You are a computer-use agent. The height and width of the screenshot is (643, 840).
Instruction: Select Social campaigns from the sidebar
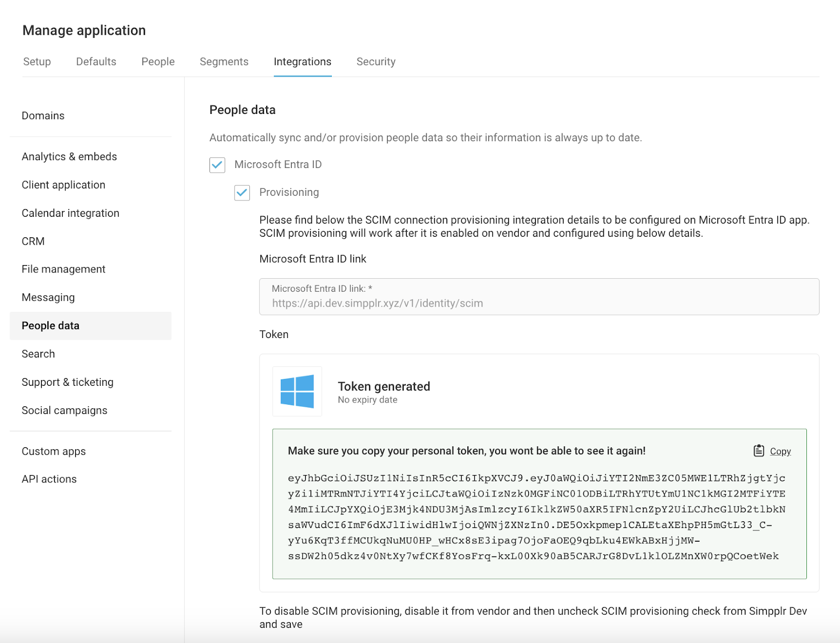(65, 410)
